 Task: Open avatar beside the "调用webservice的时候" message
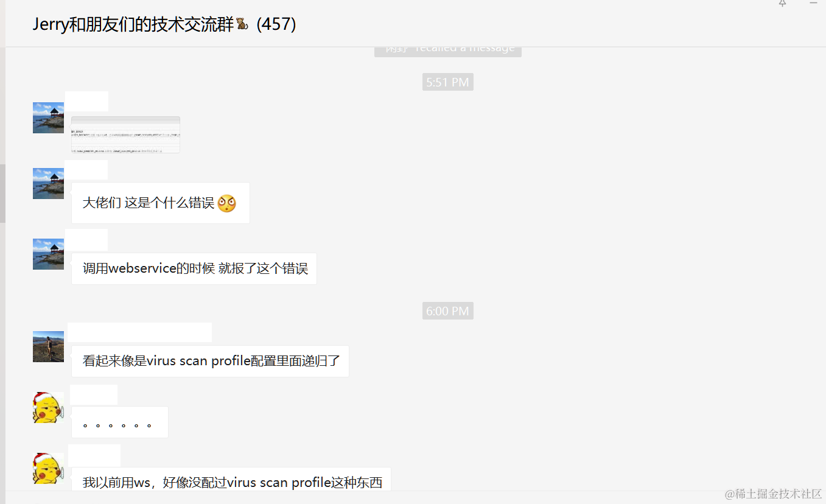pos(48,254)
